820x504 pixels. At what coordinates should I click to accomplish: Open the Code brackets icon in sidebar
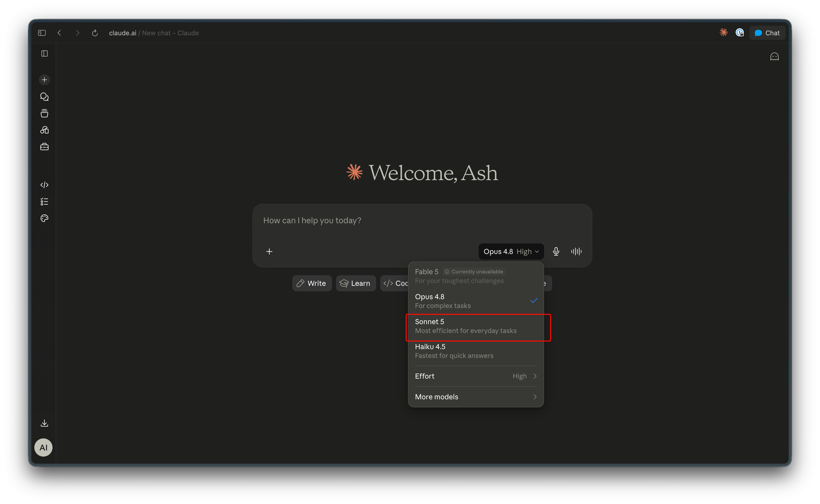pyautogui.click(x=44, y=185)
